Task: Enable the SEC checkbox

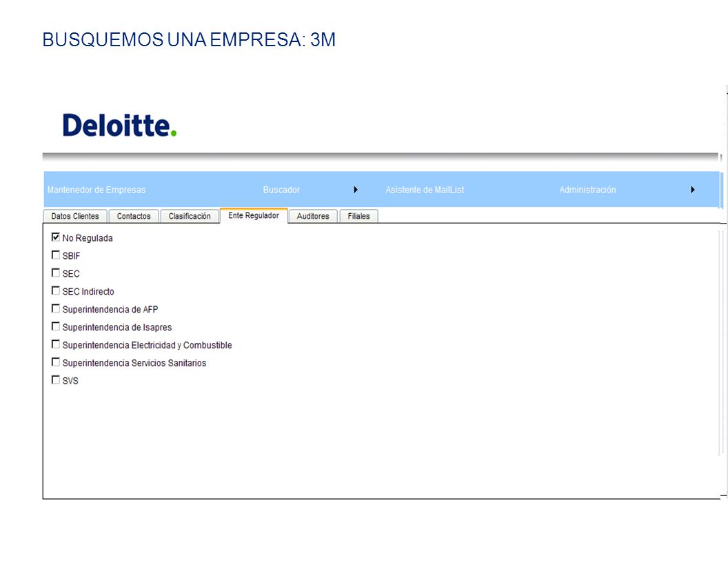Action: pyautogui.click(x=56, y=273)
